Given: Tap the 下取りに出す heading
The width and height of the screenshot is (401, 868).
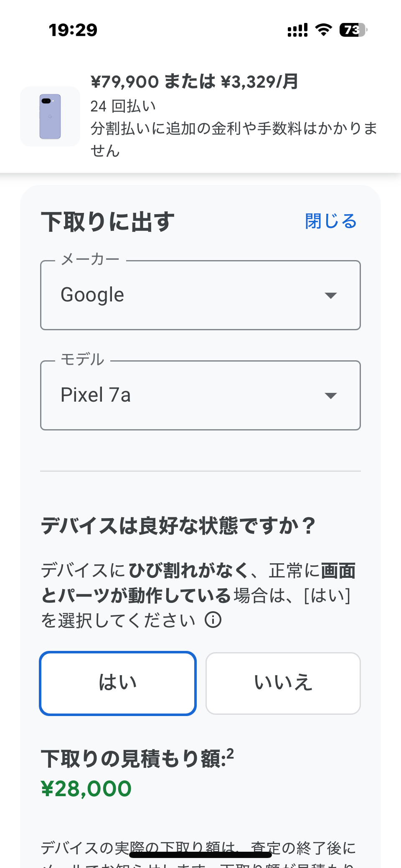Looking at the screenshot, I should click(108, 222).
